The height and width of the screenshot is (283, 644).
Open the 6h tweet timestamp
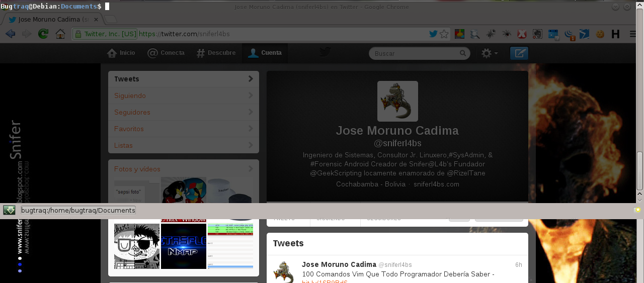tap(519, 265)
